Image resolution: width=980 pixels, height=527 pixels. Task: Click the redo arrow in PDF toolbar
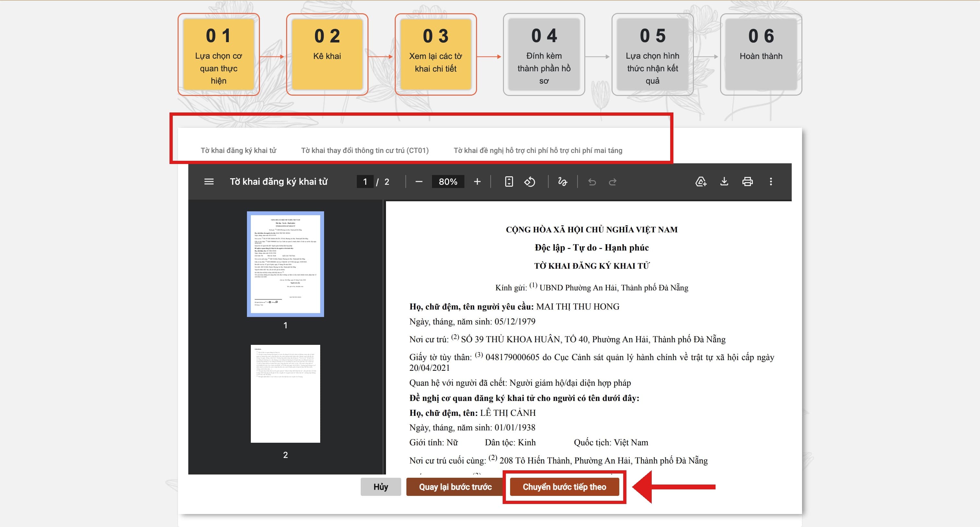612,182
